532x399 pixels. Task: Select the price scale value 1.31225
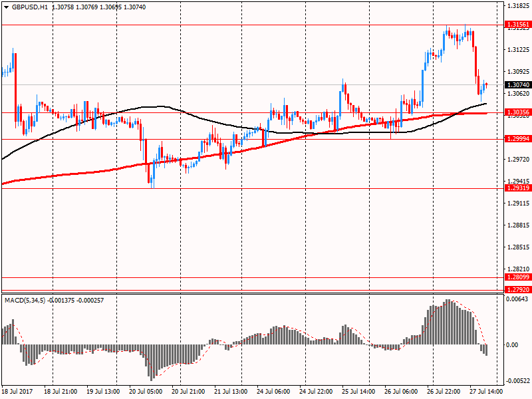pyautogui.click(x=519, y=50)
